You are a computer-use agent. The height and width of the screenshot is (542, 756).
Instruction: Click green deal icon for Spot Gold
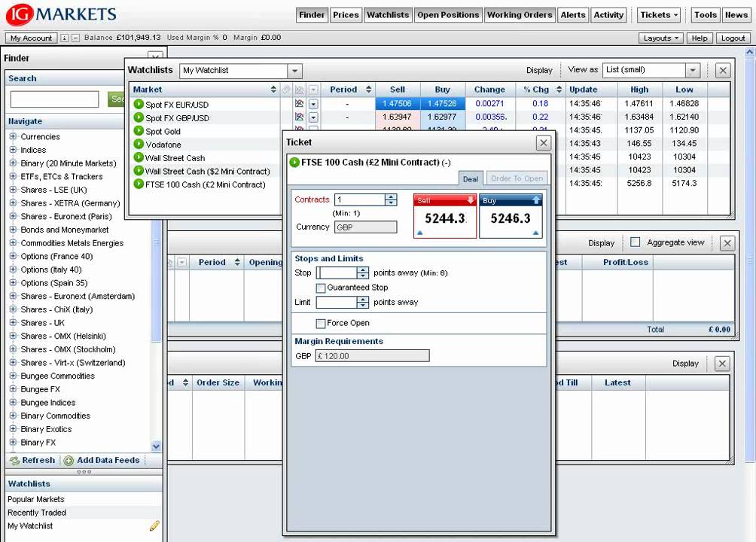point(139,131)
